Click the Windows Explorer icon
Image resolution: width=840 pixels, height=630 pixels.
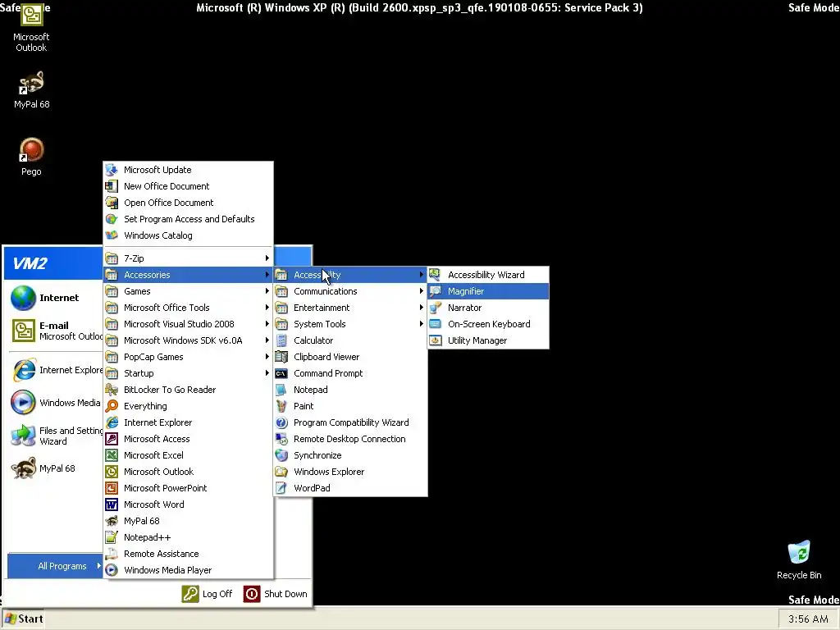click(x=281, y=472)
